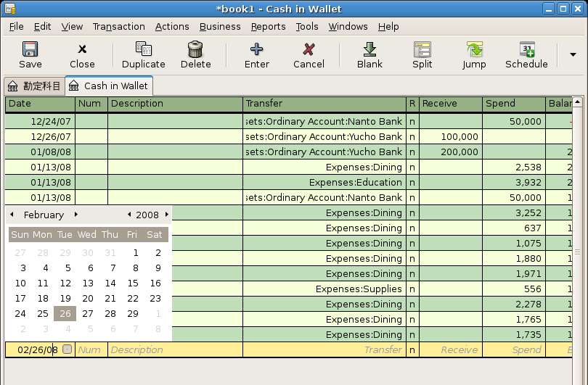Click the Transfer column header
The image size is (588, 385).
324,104
